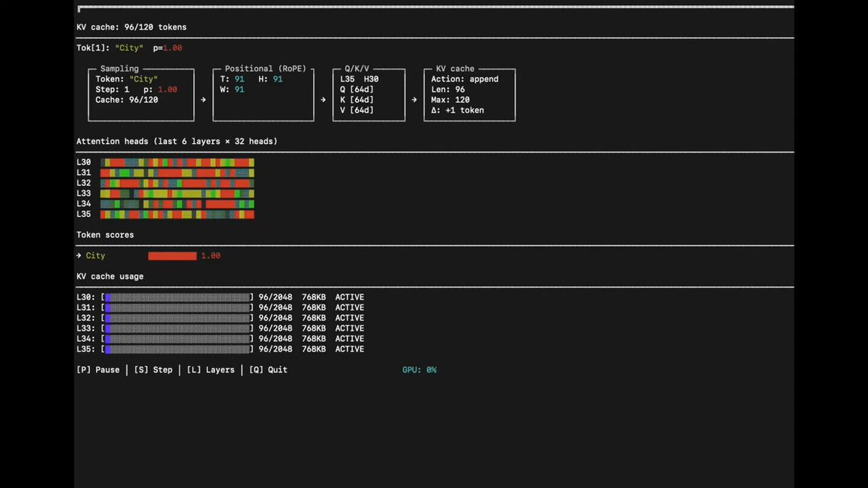The height and width of the screenshot is (488, 868).
Task: Click the [L] Layers control
Action: pos(210,369)
